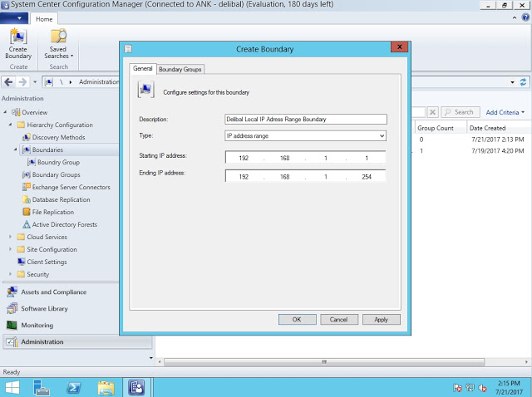This screenshot has width=532, height=397.
Task: Click into the Description text field
Action: click(x=305, y=119)
